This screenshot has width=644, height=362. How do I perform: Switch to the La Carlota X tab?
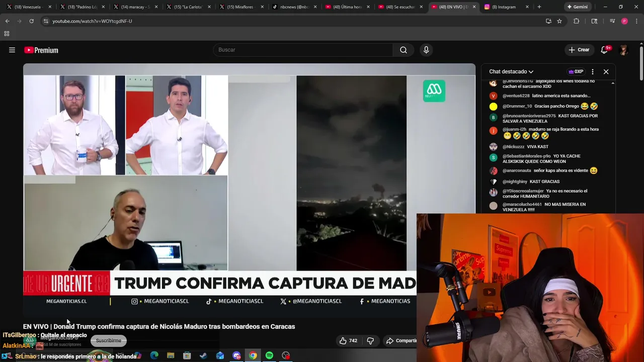pos(189,7)
